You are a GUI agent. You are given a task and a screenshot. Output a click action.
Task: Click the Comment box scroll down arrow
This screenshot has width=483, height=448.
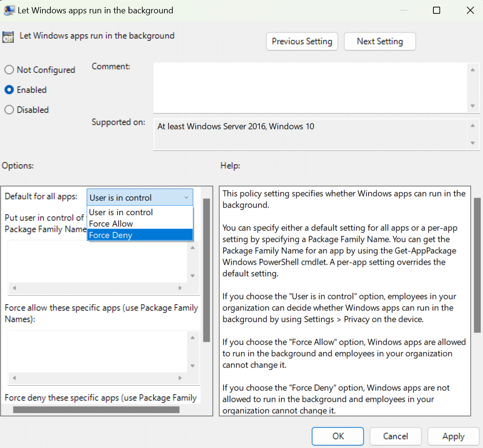point(473,106)
